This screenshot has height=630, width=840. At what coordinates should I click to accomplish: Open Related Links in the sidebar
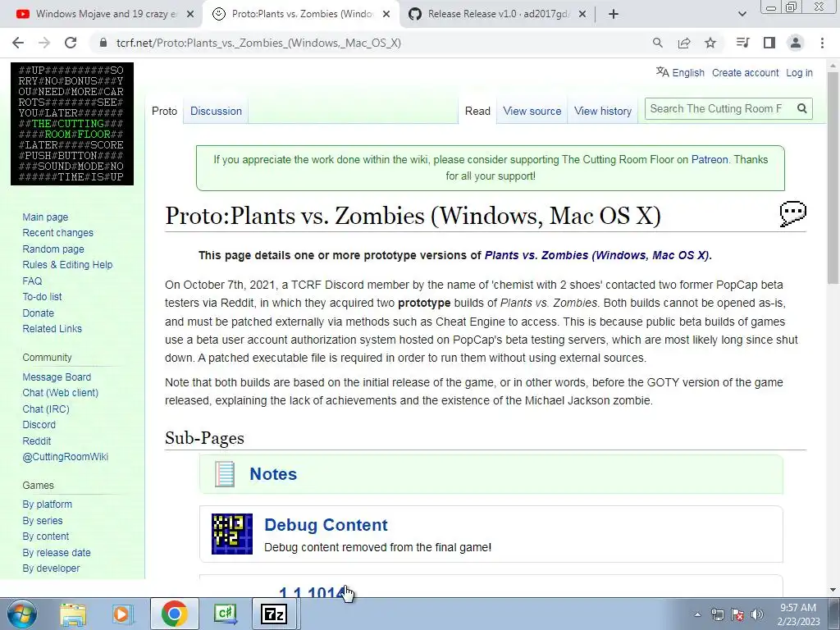pos(52,329)
